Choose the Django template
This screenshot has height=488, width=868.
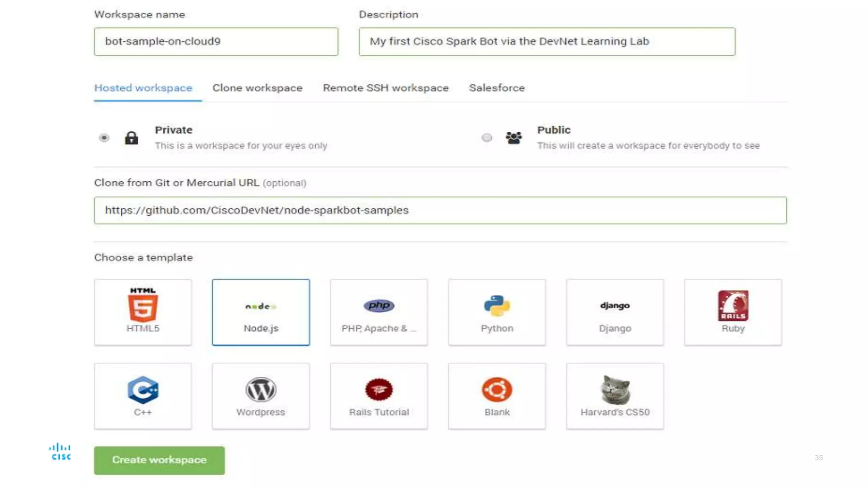pyautogui.click(x=615, y=312)
